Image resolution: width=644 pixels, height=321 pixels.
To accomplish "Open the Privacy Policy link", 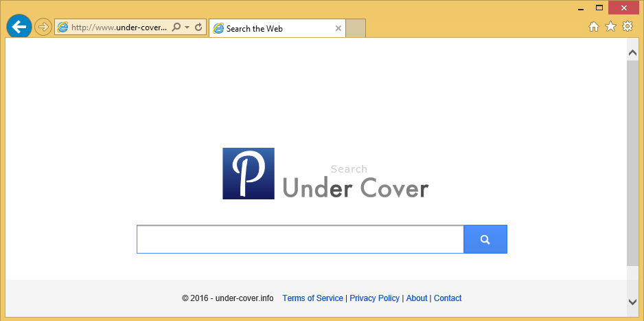I will pyautogui.click(x=374, y=298).
